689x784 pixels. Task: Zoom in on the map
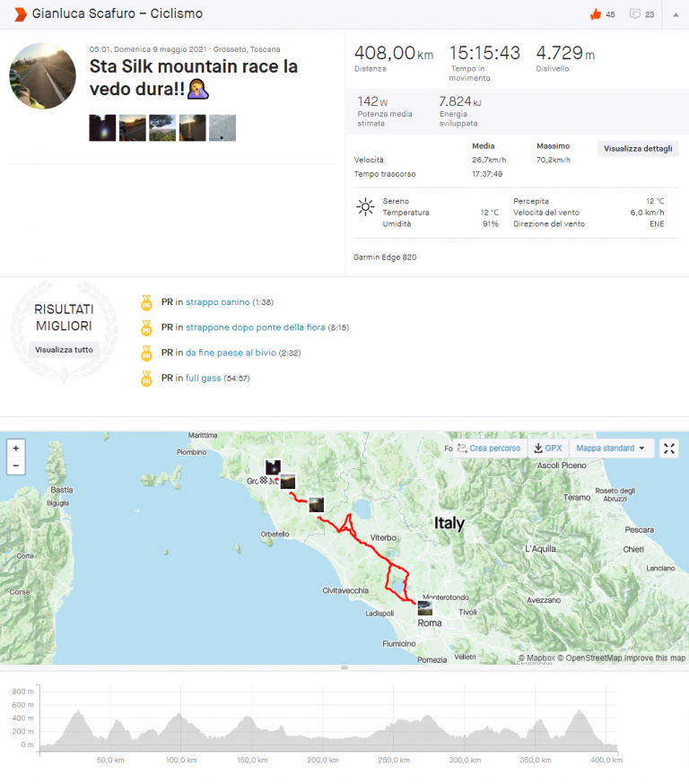[15, 448]
